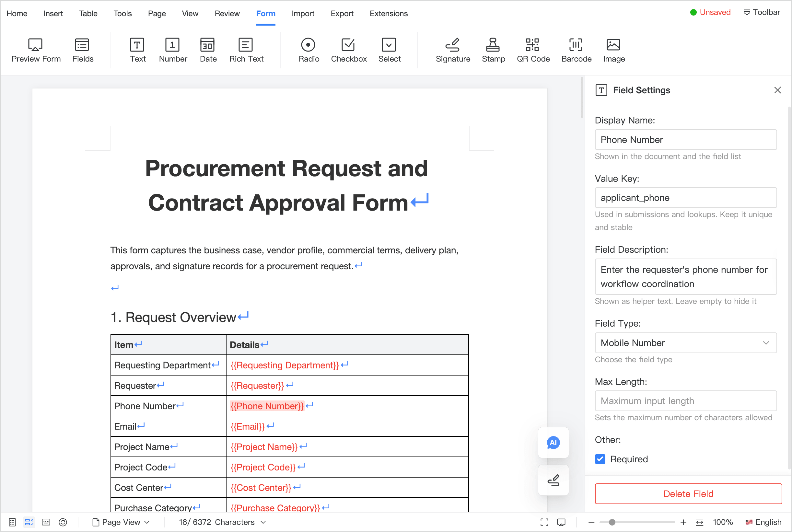
Task: Click the 100% zoom level
Action: click(722, 522)
